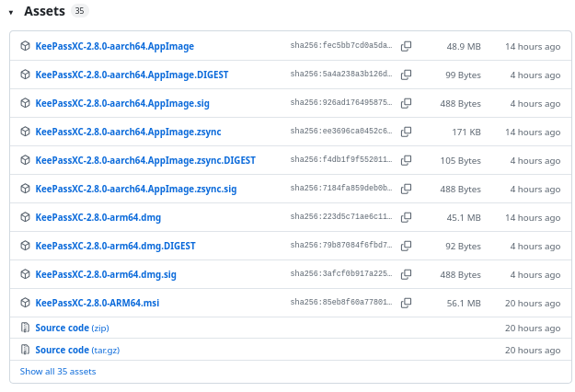This screenshot has width=575, height=392.
Task: Click package icon beside aarch64.AppImage
Action: [25, 46]
